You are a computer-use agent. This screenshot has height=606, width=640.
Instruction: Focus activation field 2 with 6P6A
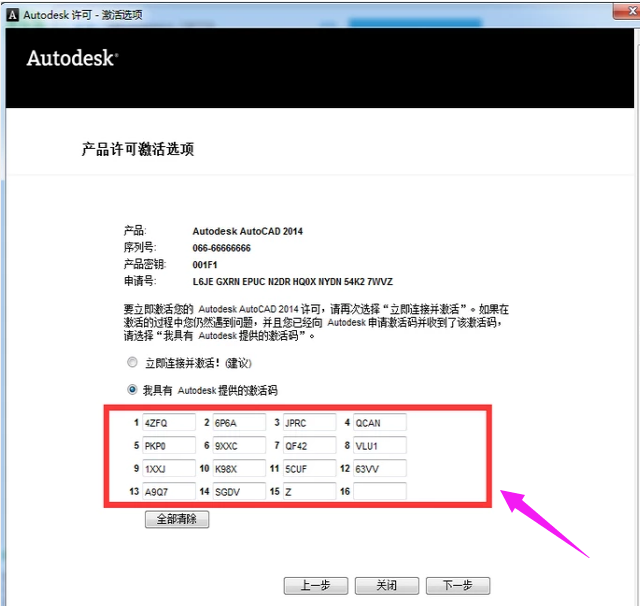point(239,423)
